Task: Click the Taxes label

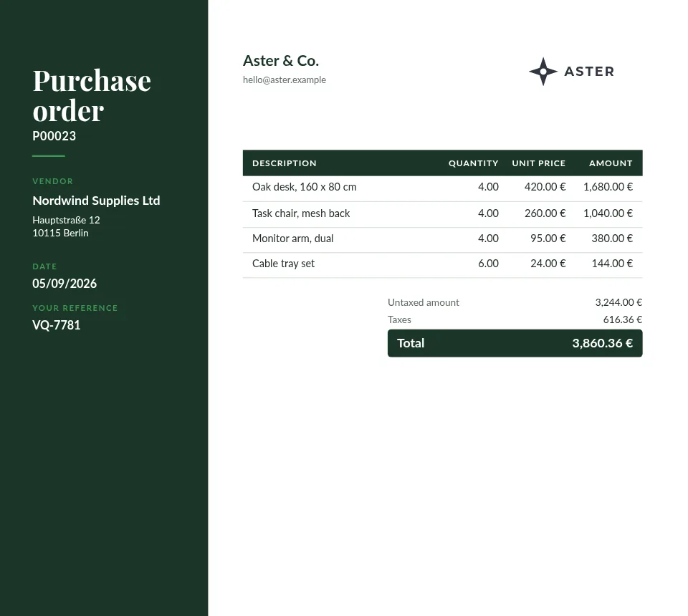Action: pyautogui.click(x=399, y=319)
